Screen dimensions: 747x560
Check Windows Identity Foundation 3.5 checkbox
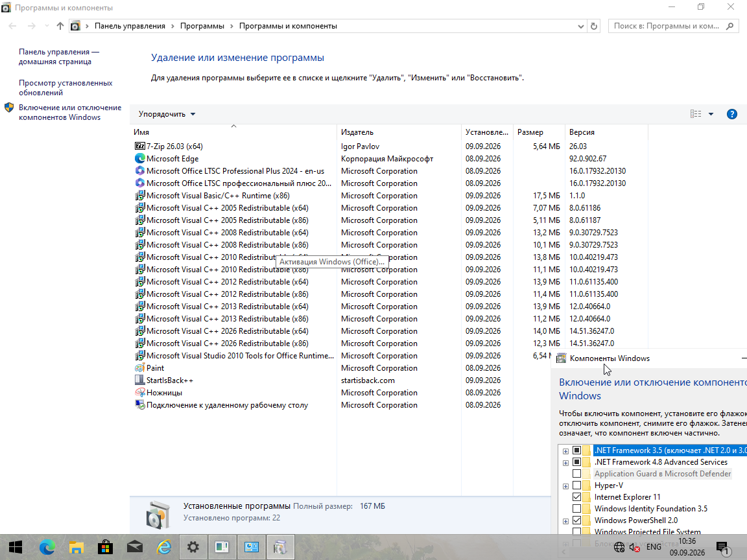click(x=576, y=509)
